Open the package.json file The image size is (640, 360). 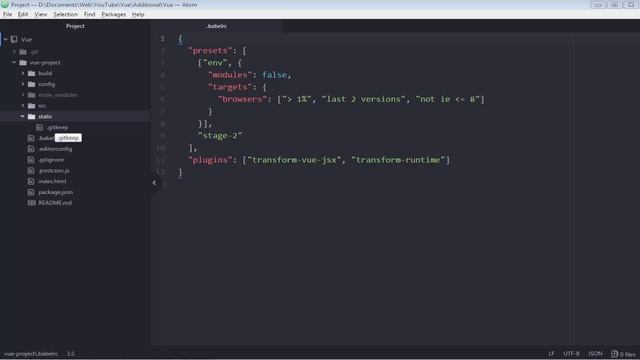click(x=56, y=192)
